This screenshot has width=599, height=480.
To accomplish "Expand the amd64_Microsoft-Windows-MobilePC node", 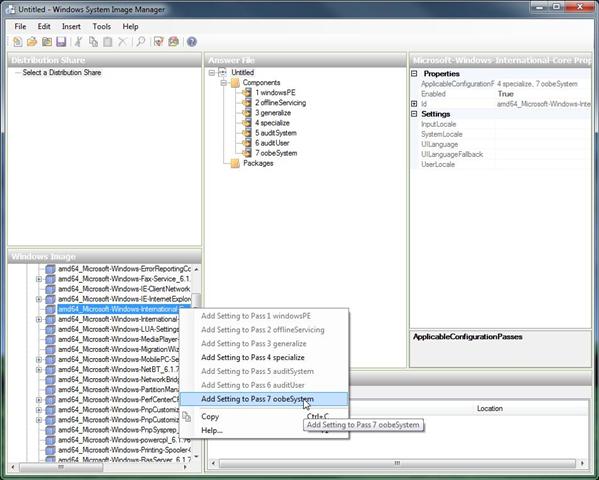I will 39,359.
